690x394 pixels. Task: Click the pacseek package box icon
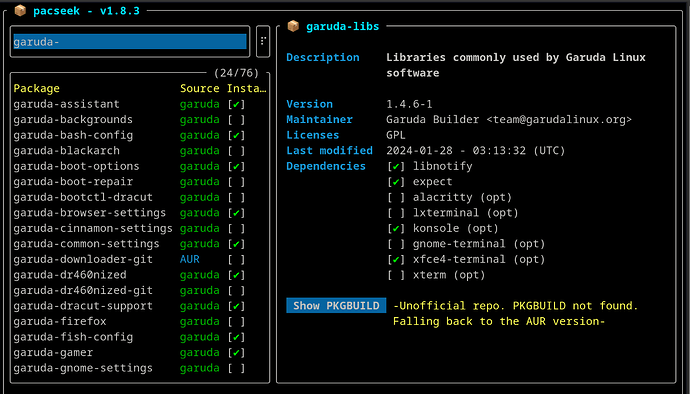click(20, 10)
